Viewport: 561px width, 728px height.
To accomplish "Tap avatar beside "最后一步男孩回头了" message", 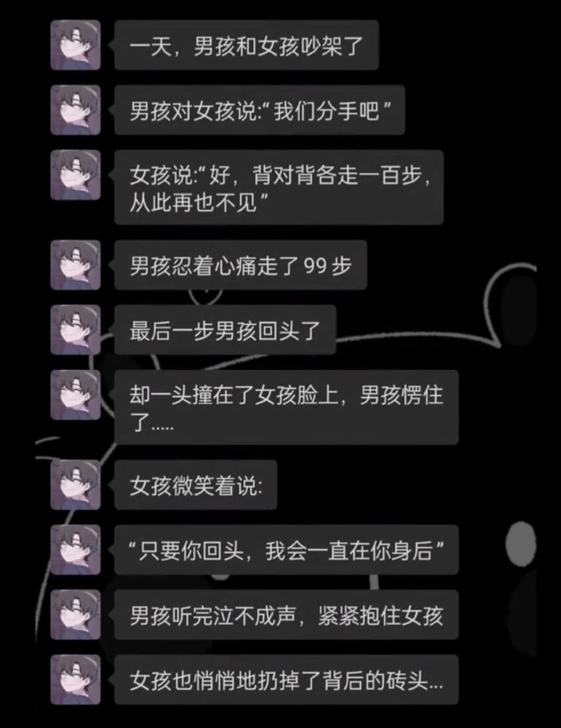I will pos(76,330).
